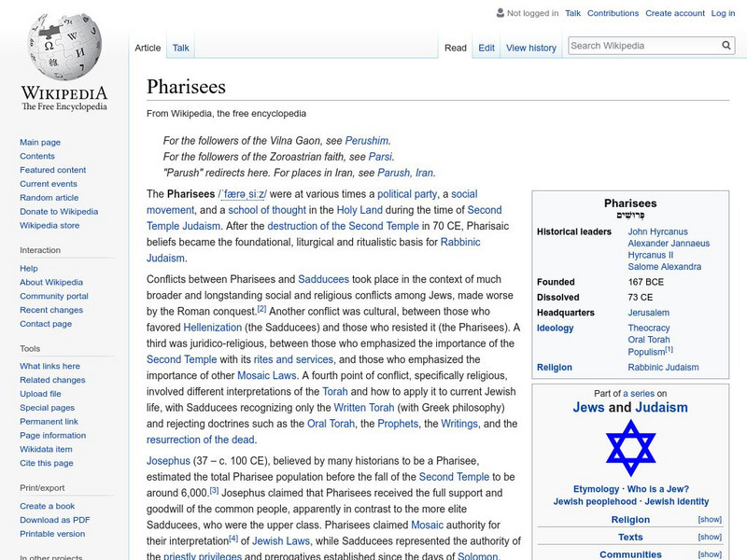Click Upload file in Tools
This screenshot has width=747, height=560.
(40, 394)
